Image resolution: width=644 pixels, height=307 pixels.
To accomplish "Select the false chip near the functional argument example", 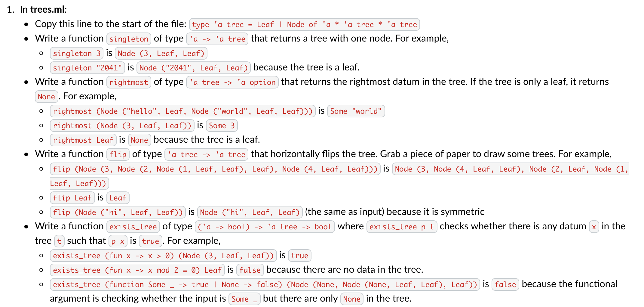I will tap(505, 284).
